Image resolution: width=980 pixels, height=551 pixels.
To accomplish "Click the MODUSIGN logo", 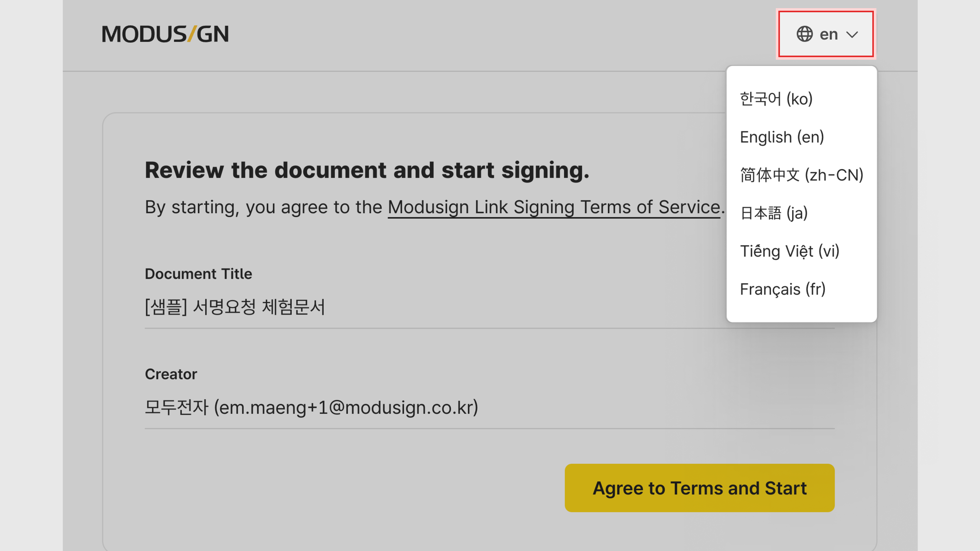I will coord(165,34).
